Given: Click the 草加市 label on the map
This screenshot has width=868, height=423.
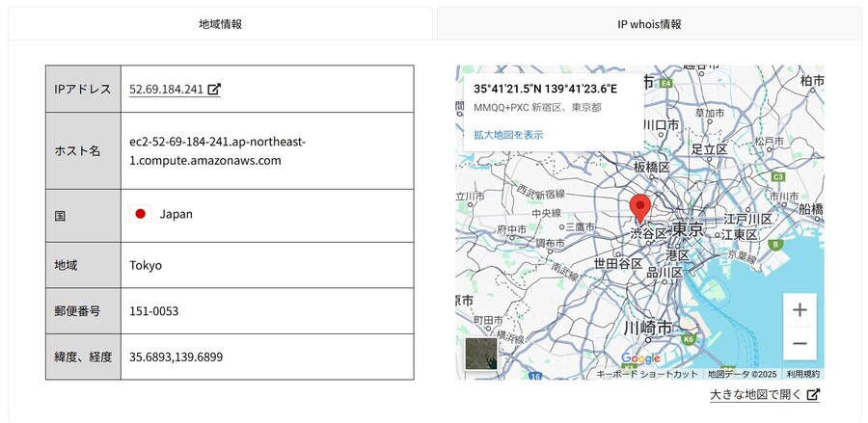Looking at the screenshot, I should click(710, 113).
